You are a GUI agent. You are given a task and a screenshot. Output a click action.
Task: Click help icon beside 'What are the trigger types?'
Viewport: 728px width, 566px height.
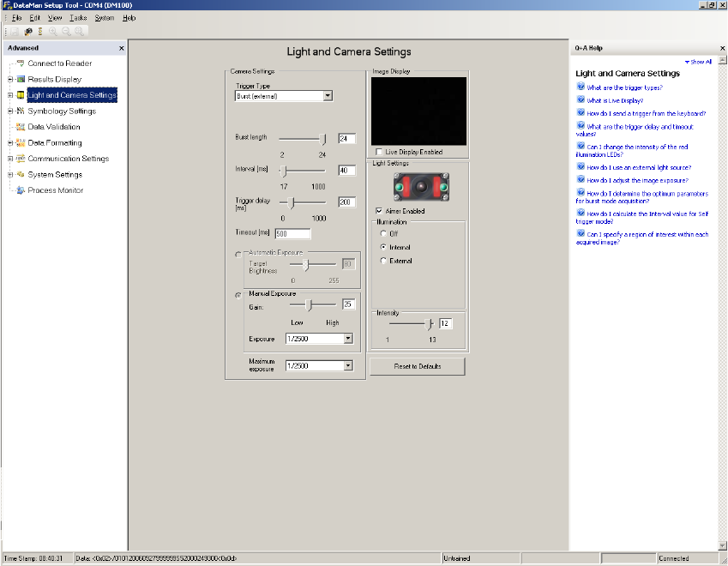pos(581,87)
